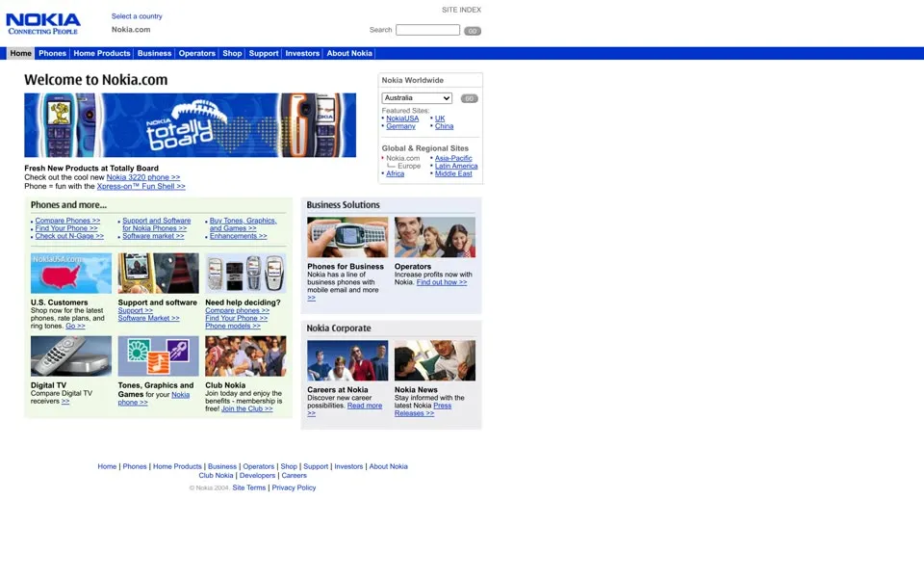Open the Business navigation tab

[x=154, y=53]
